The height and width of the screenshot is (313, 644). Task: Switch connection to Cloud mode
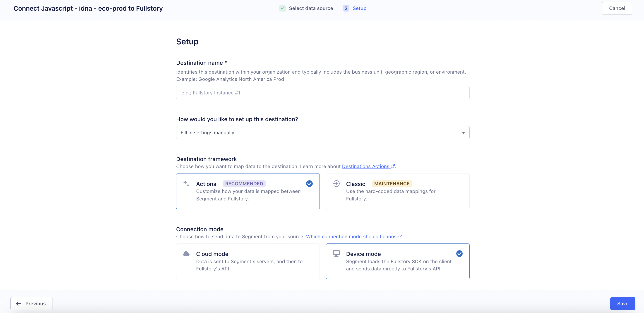[x=248, y=261]
